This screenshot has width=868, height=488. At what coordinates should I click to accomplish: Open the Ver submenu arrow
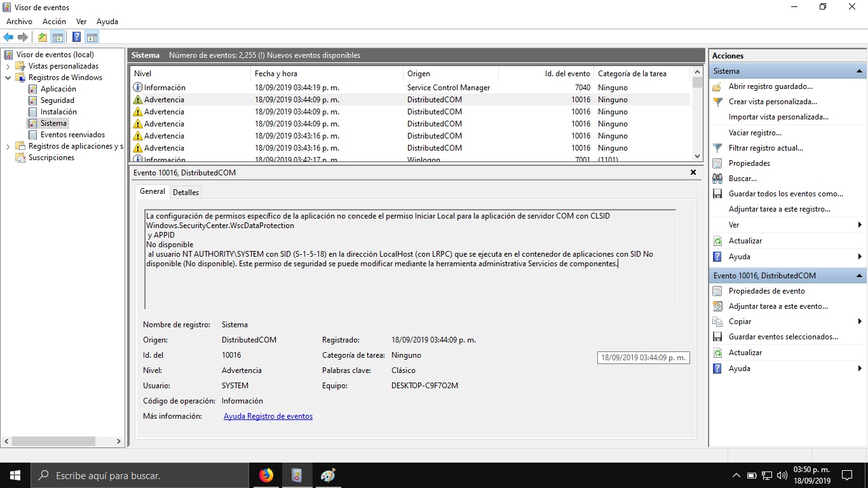pos(860,225)
